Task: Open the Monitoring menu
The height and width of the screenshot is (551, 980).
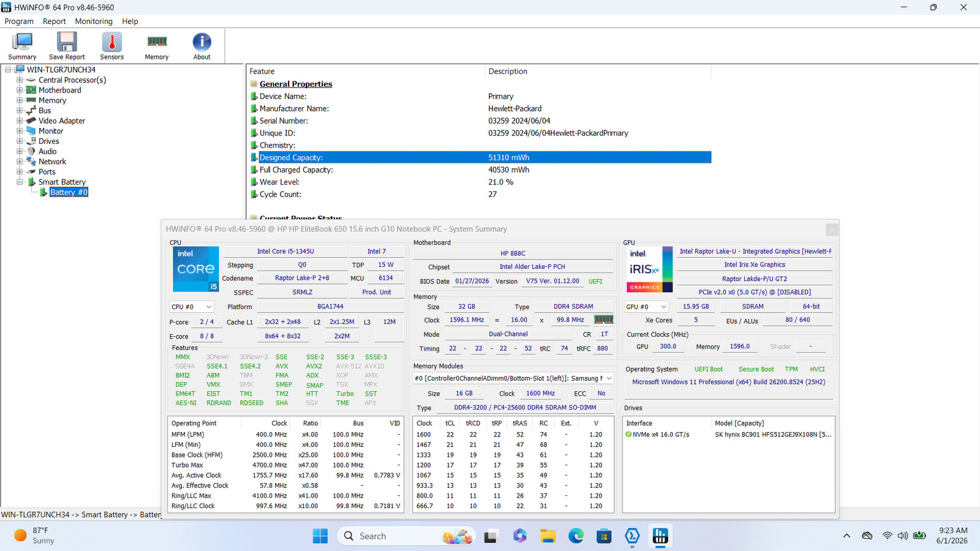Action: tap(94, 21)
